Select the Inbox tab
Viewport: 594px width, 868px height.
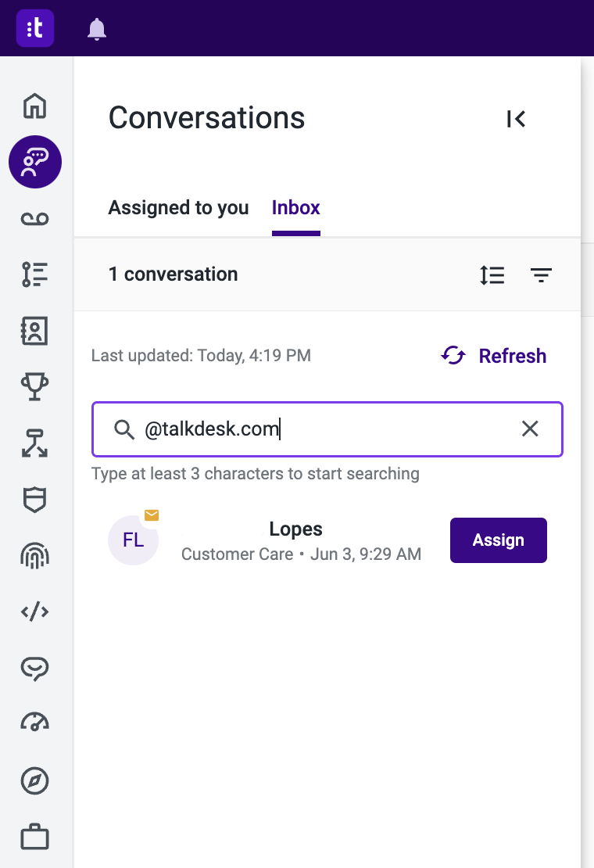[296, 207]
